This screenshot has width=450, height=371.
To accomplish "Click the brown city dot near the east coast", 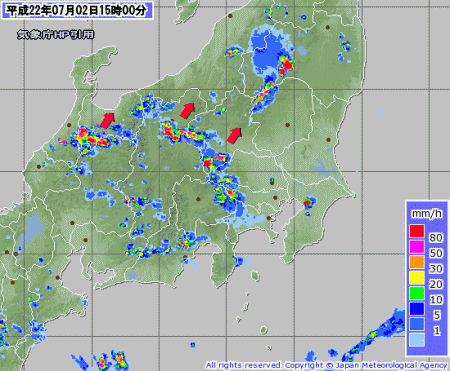I will 328,140.
